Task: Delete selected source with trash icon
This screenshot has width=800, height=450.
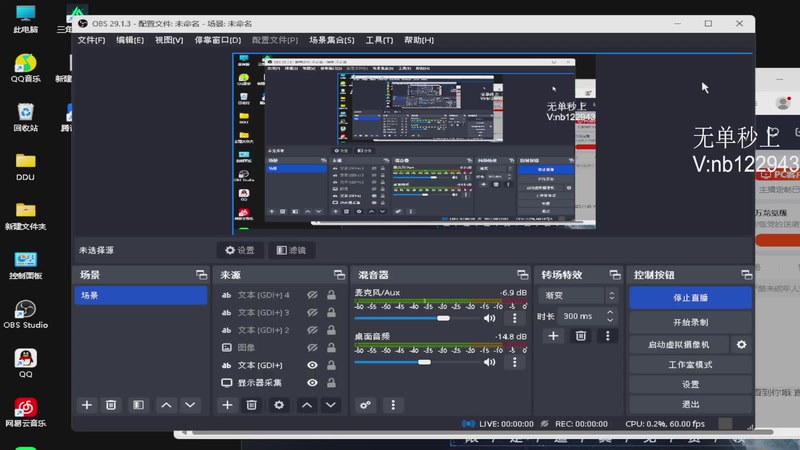Action: coord(251,405)
